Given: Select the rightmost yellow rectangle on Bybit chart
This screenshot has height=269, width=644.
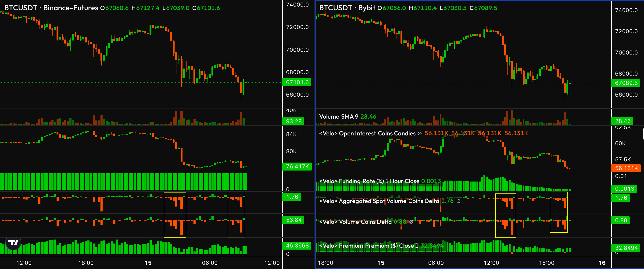Looking at the screenshot, I should coord(558,212).
